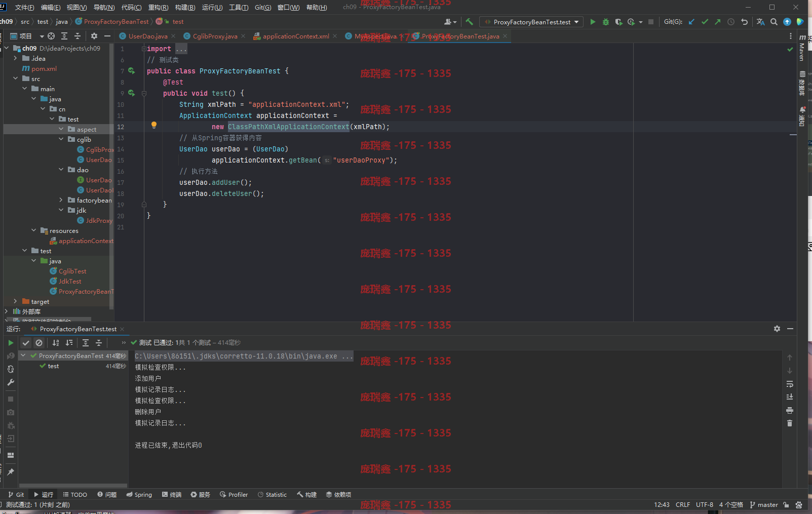
Task: Switch to the UserDao.java tab
Action: pyautogui.click(x=147, y=36)
